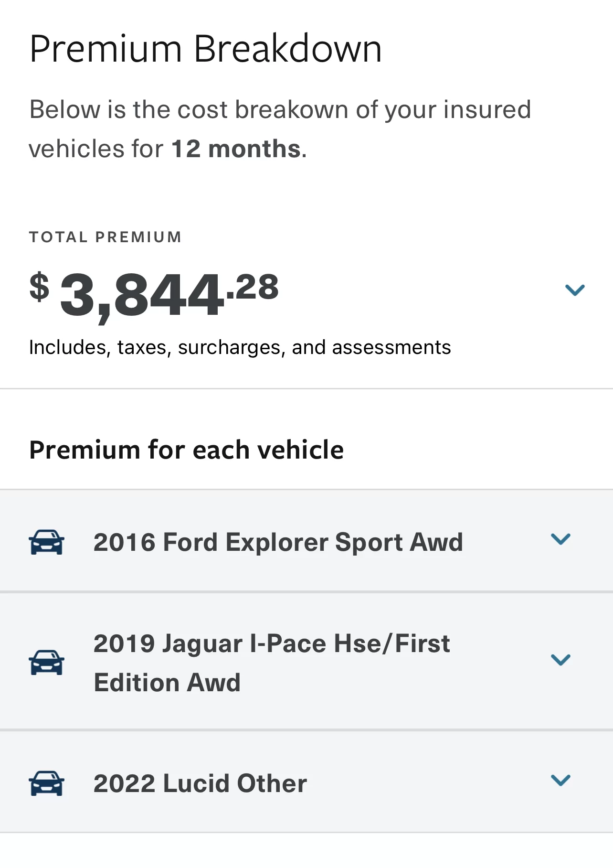
Task: Tap the .28 cents superscript
Action: click(253, 287)
